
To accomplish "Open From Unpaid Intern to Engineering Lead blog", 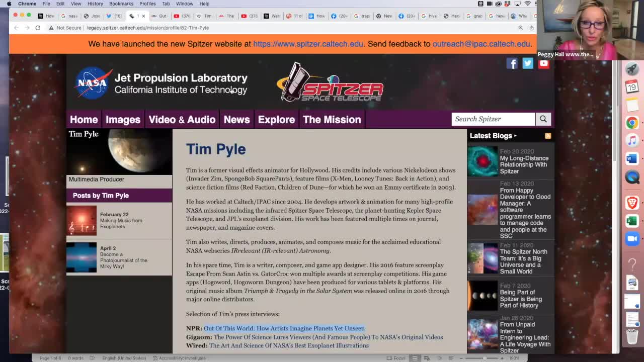I will 525,337.
